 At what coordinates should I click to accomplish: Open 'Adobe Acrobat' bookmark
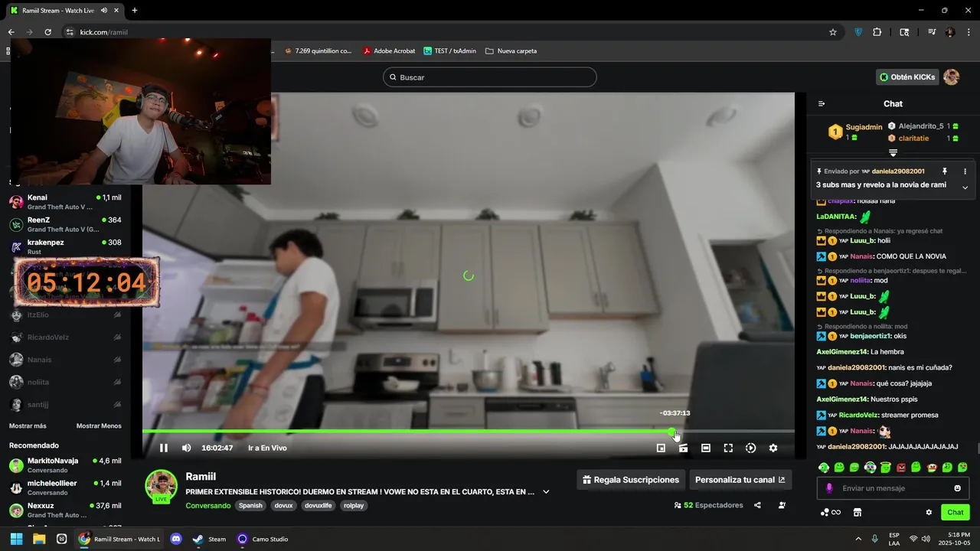point(389,51)
